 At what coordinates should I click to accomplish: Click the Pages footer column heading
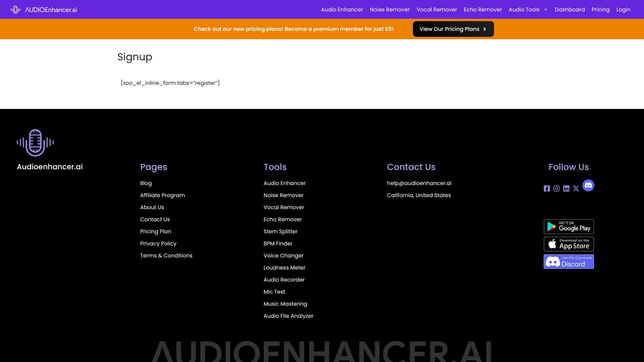coord(154,167)
